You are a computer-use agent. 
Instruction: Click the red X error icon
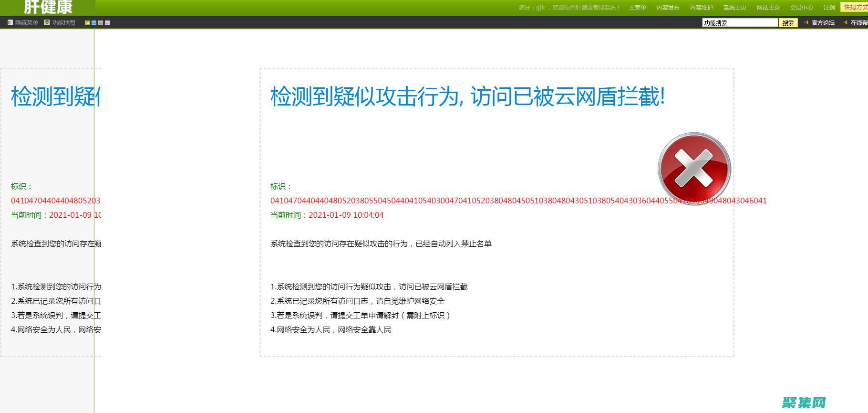[694, 169]
